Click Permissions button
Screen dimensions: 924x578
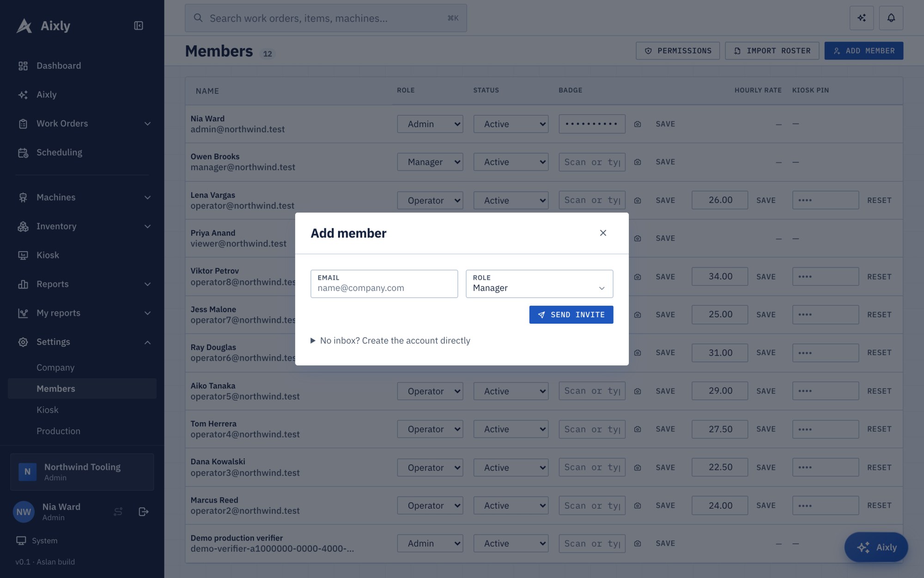(678, 51)
